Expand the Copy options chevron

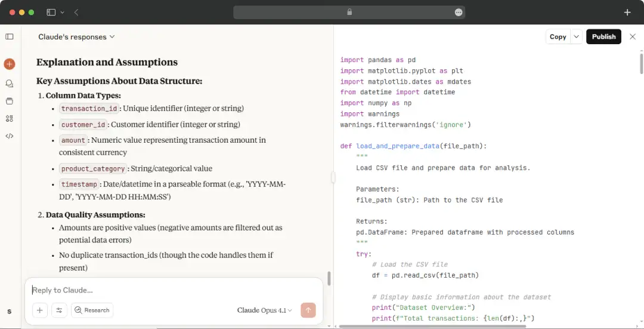click(576, 36)
